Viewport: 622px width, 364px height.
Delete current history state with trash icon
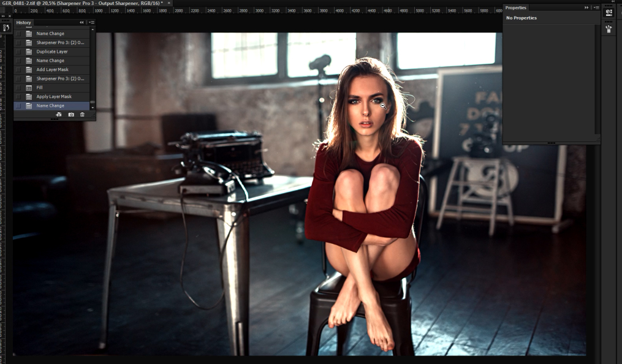[83, 115]
